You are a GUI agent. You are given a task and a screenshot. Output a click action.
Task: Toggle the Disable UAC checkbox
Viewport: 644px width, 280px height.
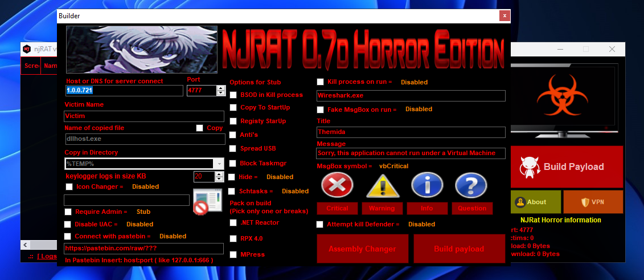click(x=67, y=225)
